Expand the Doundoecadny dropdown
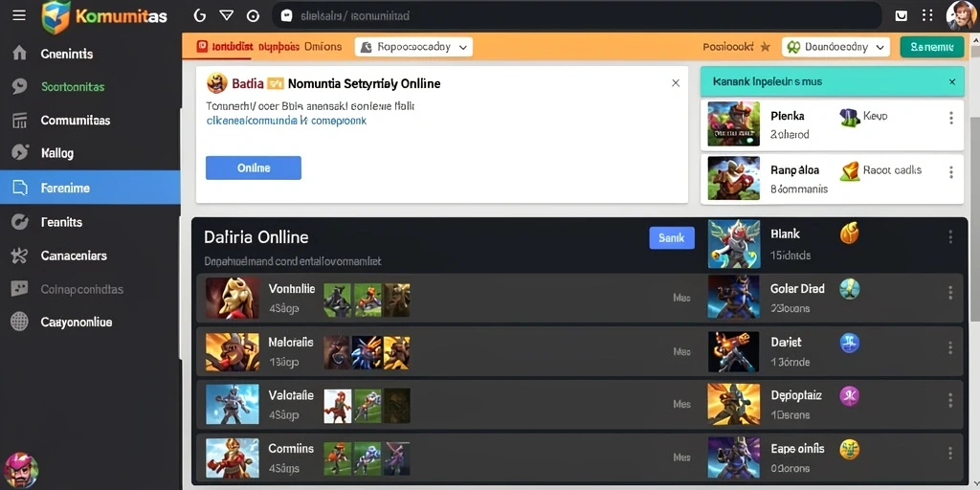The width and height of the screenshot is (980, 490). (835, 47)
